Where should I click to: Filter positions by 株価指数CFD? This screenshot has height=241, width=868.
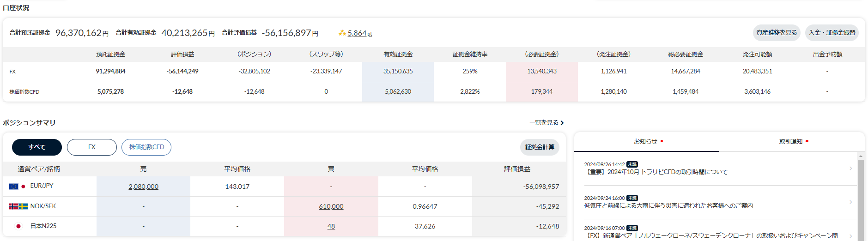[x=146, y=147]
